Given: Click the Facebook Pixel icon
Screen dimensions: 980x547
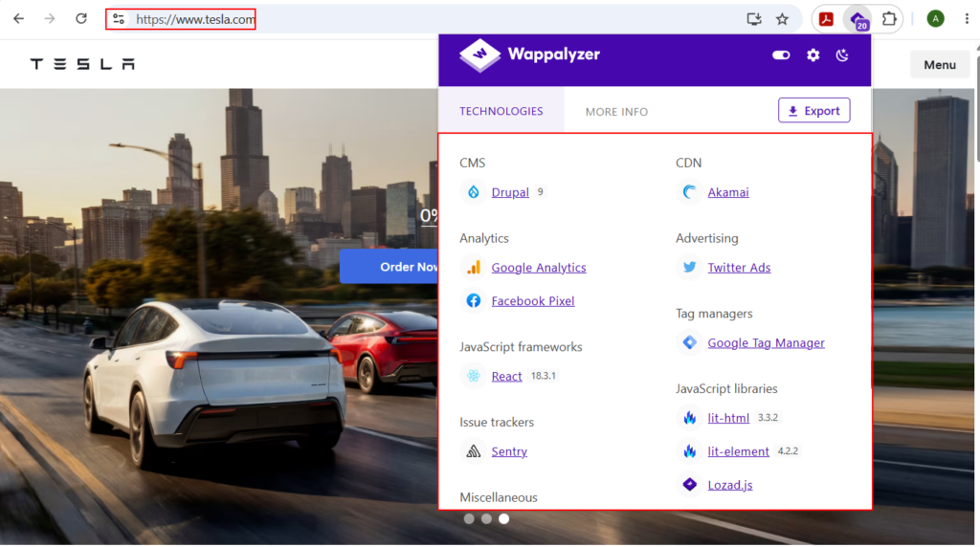Looking at the screenshot, I should pyautogui.click(x=473, y=301).
